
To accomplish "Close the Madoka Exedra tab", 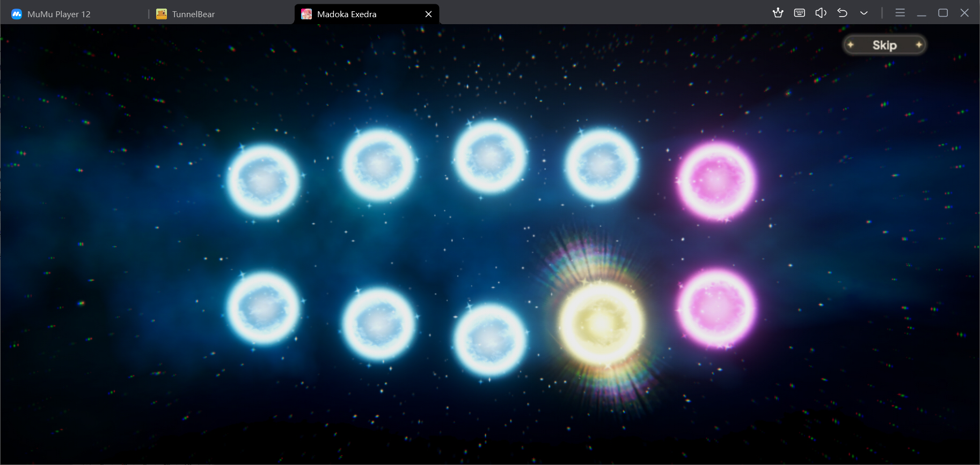I will 428,14.
